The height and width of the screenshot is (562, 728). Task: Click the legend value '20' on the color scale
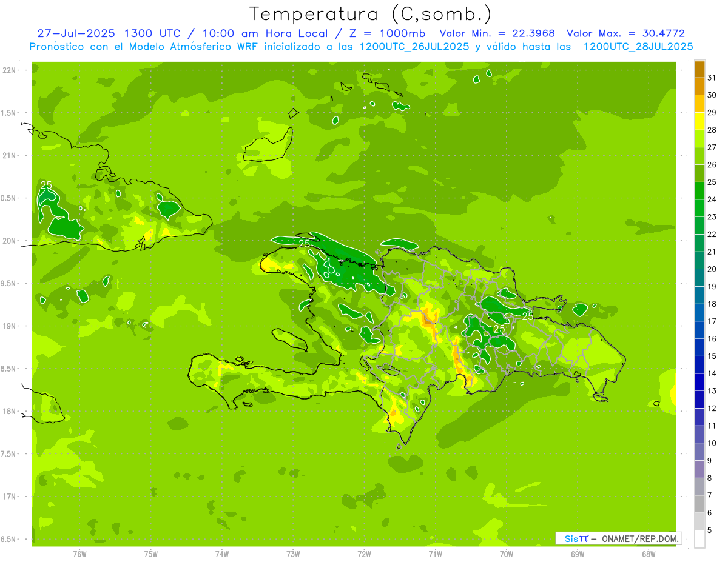tap(712, 269)
